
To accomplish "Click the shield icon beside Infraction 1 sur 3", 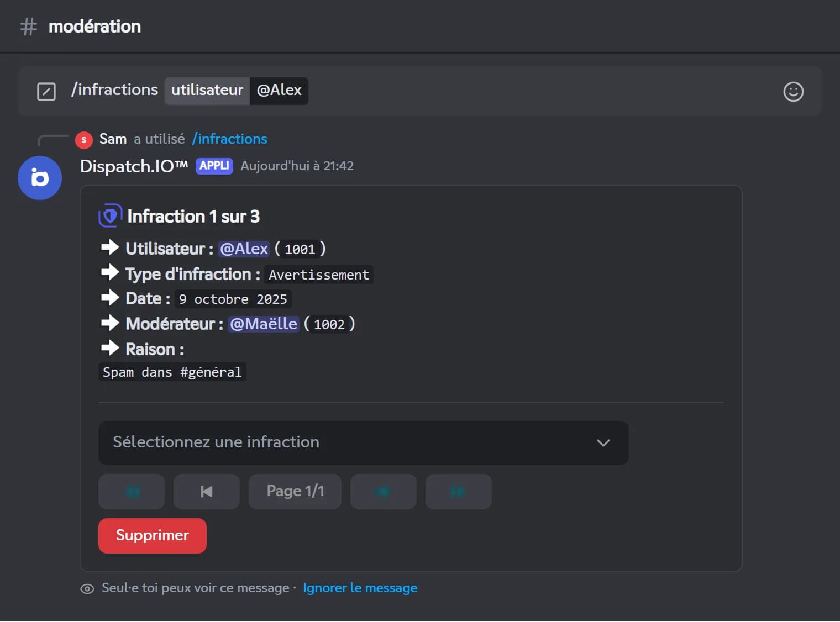I will coord(110,215).
